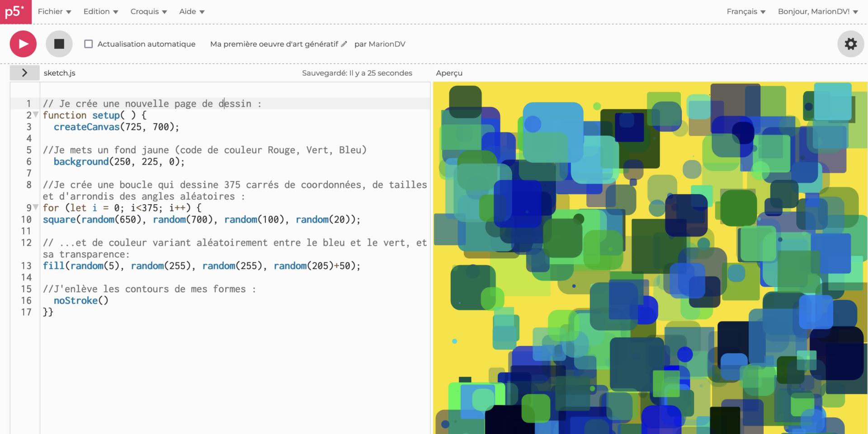Click the sketch title 'Ma première oeuvre d'art génératif'

(x=274, y=44)
